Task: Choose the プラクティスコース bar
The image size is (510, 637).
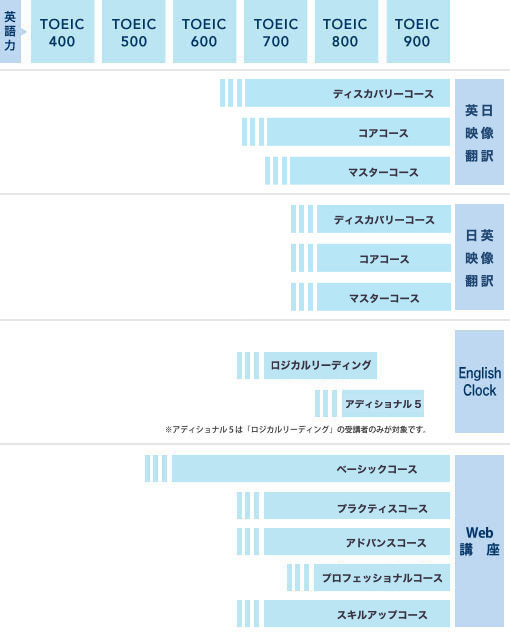Action: tap(357, 506)
